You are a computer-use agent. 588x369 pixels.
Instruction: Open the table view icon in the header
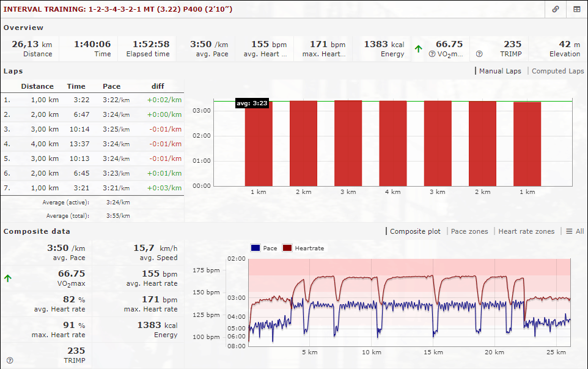[x=577, y=9]
